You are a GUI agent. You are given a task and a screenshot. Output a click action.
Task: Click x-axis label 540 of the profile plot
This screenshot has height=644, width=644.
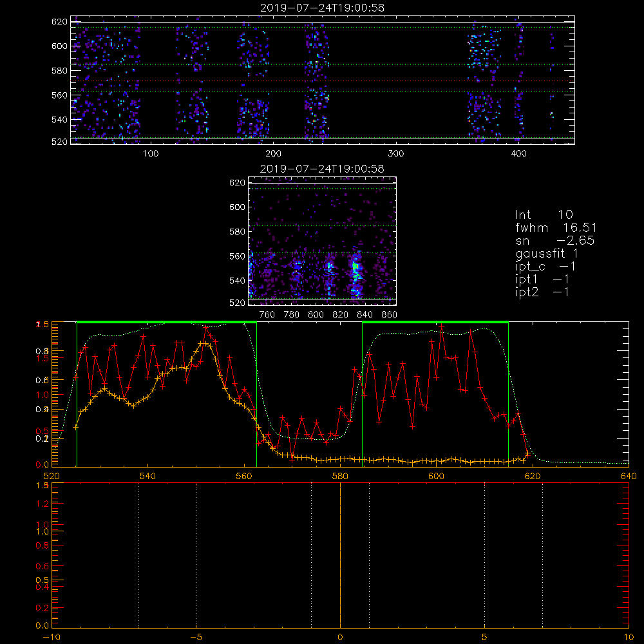[148, 476]
